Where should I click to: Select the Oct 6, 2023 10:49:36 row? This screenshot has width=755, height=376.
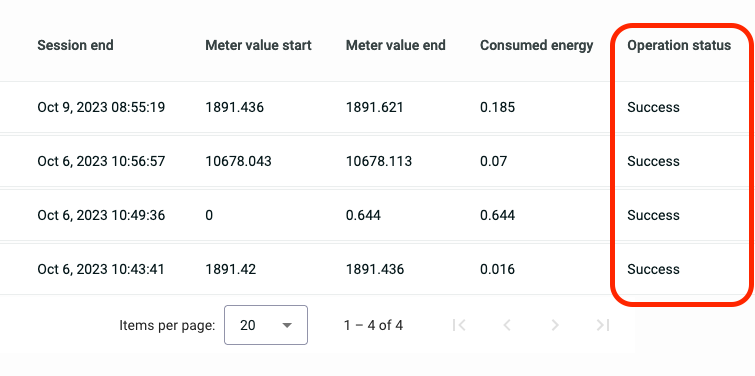click(x=378, y=215)
